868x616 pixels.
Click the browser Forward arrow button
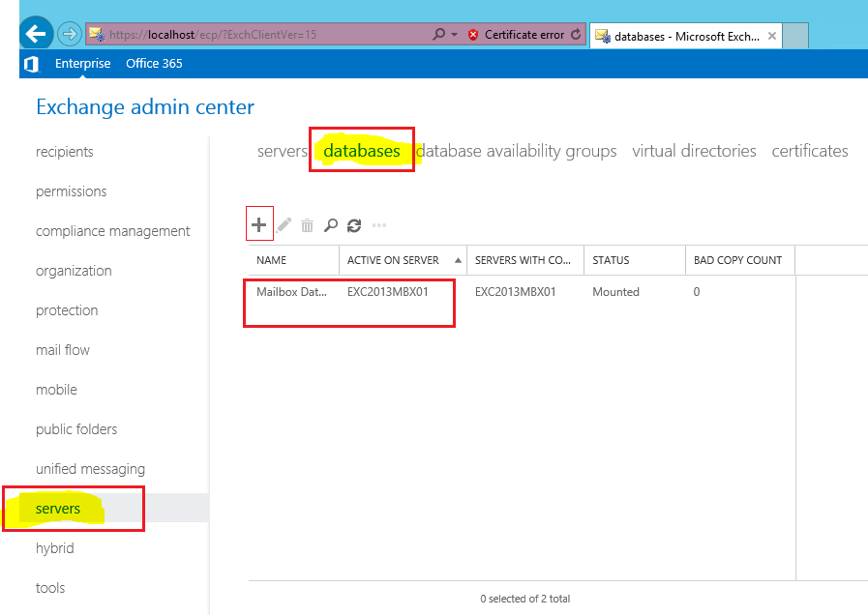click(x=70, y=34)
